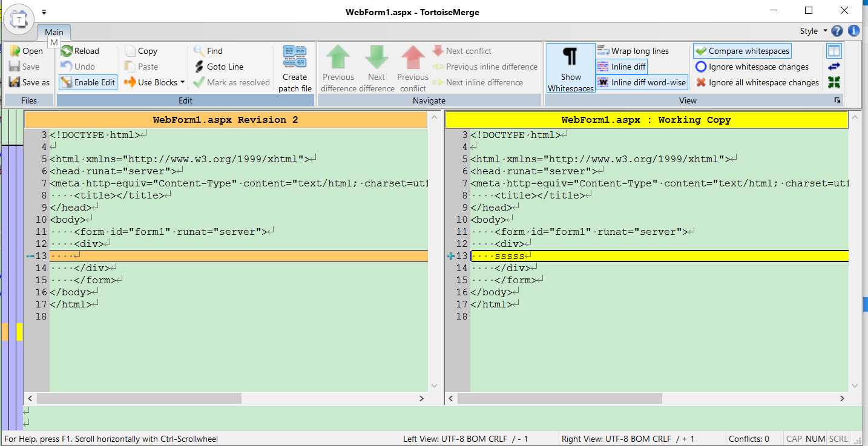Open View group dialog launcher
Image resolution: width=868 pixels, height=446 pixels.
[x=838, y=100]
